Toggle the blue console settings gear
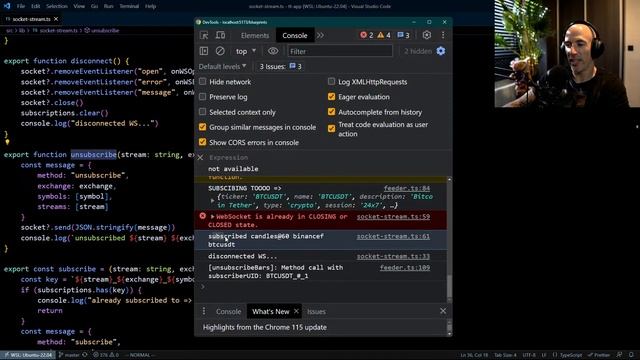Viewport: 640px width, 360px height. pos(441,51)
